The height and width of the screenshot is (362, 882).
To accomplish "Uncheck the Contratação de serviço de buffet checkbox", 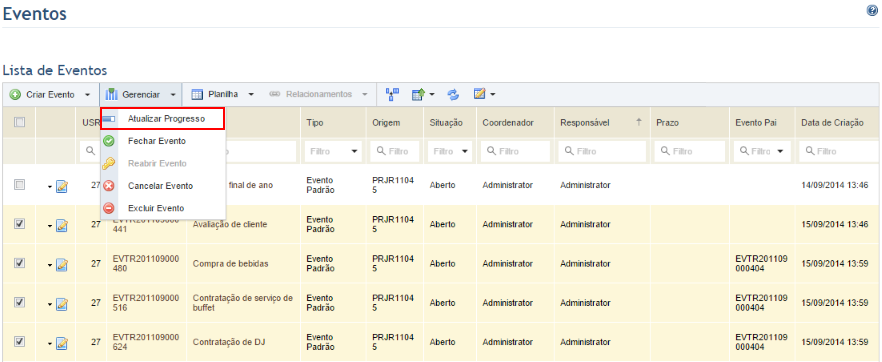I will point(19,302).
